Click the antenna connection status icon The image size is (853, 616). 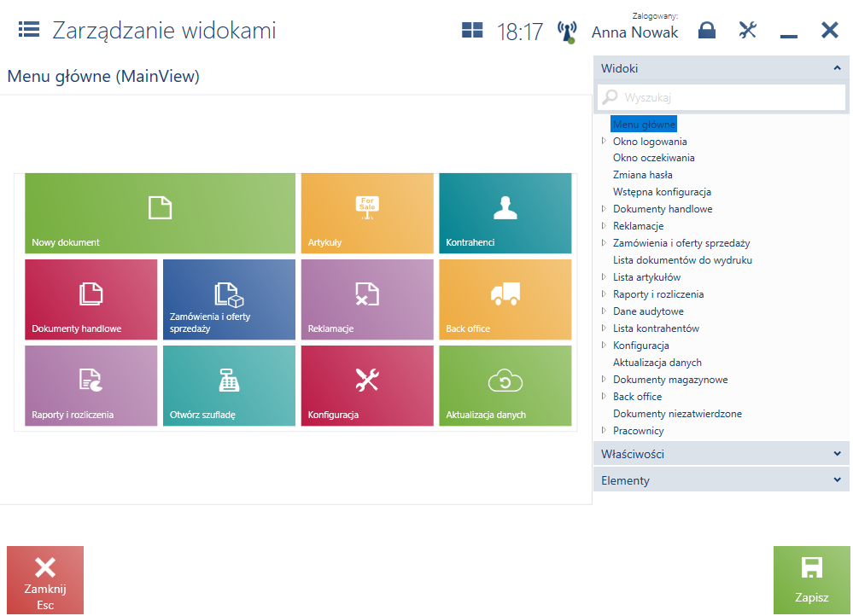(567, 32)
